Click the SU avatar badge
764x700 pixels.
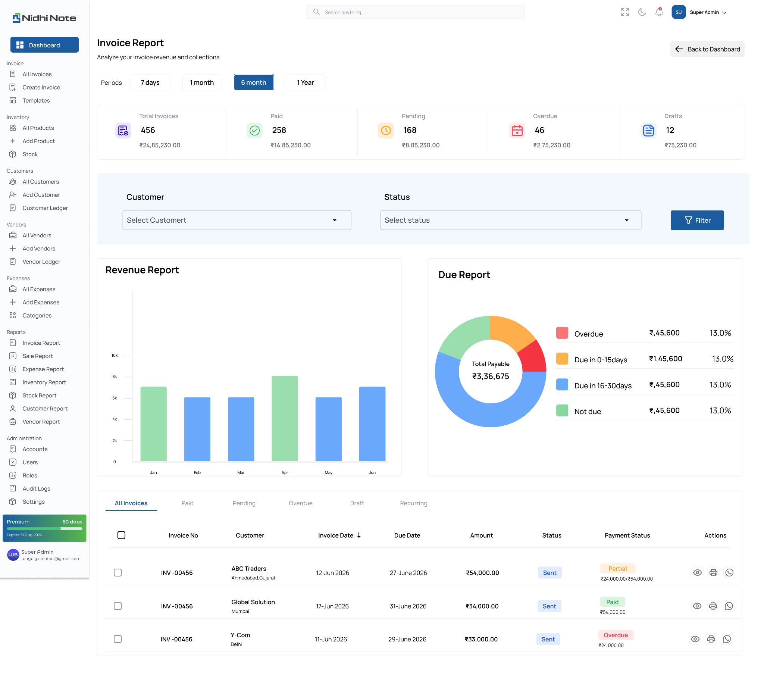[678, 12]
